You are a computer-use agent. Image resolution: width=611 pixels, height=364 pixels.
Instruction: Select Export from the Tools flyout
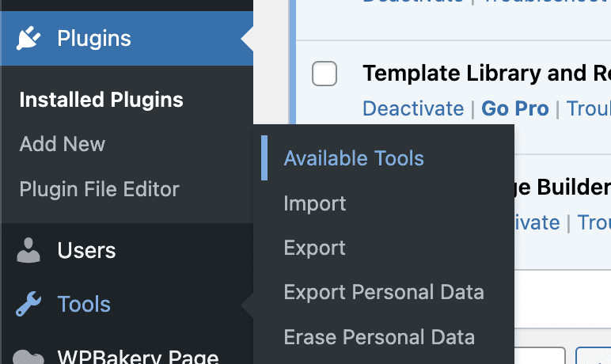(x=315, y=248)
